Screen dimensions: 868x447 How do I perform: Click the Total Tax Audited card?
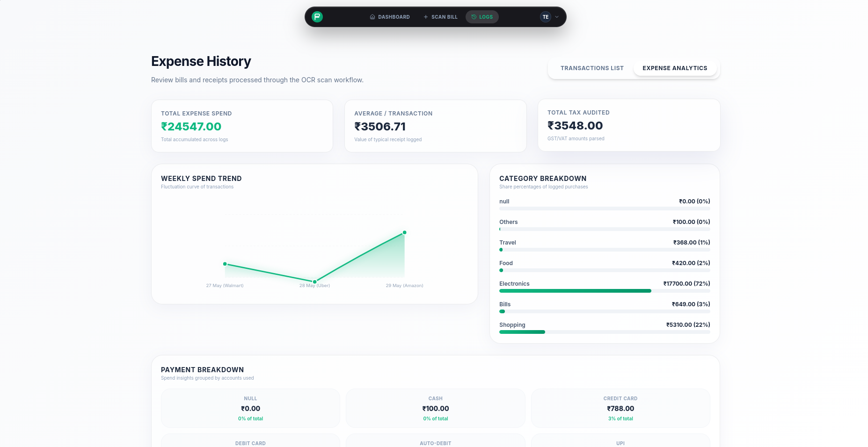[x=629, y=125]
